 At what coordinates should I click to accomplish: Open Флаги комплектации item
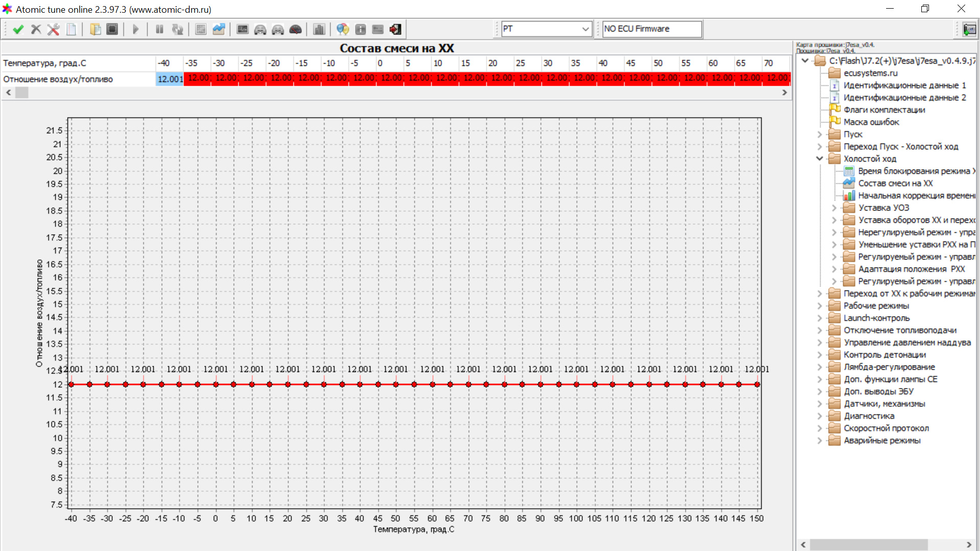(x=884, y=110)
